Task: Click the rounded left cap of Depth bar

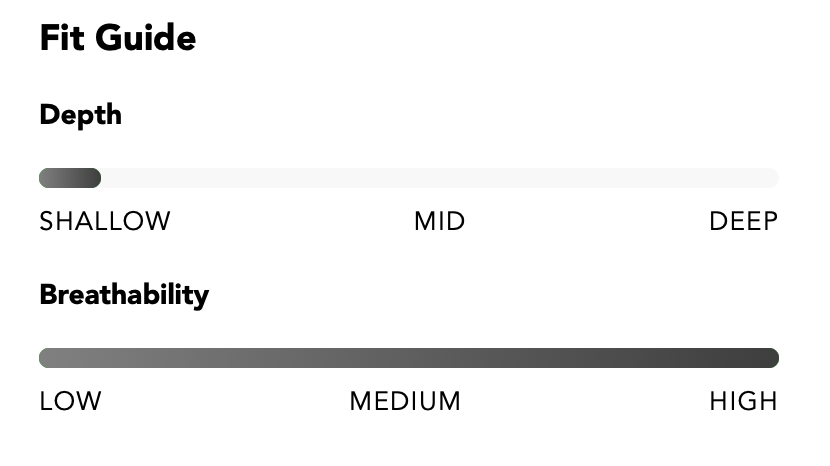Action: [44, 178]
